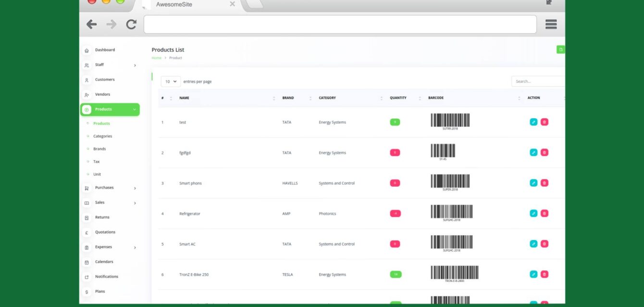Click the red quantity badge for Refrigerator
Viewport: 644px width, 307px height.
tap(395, 214)
